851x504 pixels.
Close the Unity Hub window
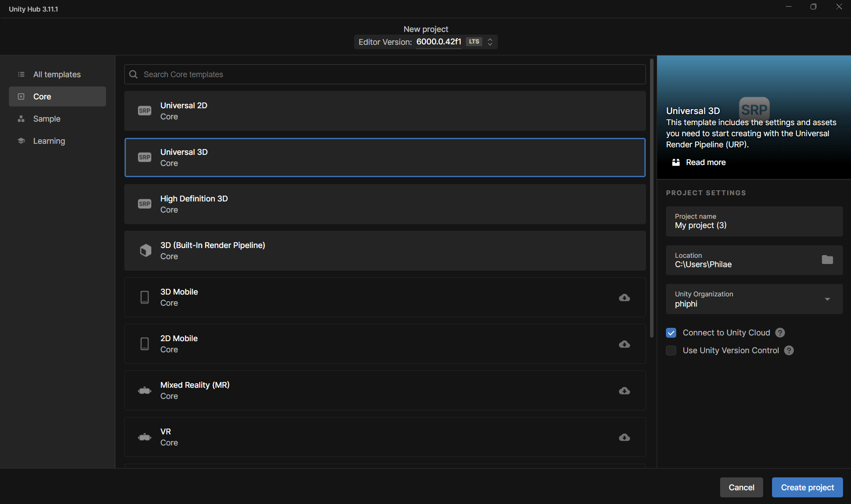coord(839,7)
